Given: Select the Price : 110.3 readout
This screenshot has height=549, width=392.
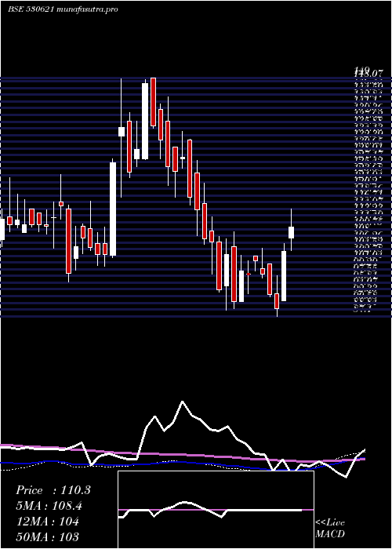Looking at the screenshot, I should coord(53,490).
